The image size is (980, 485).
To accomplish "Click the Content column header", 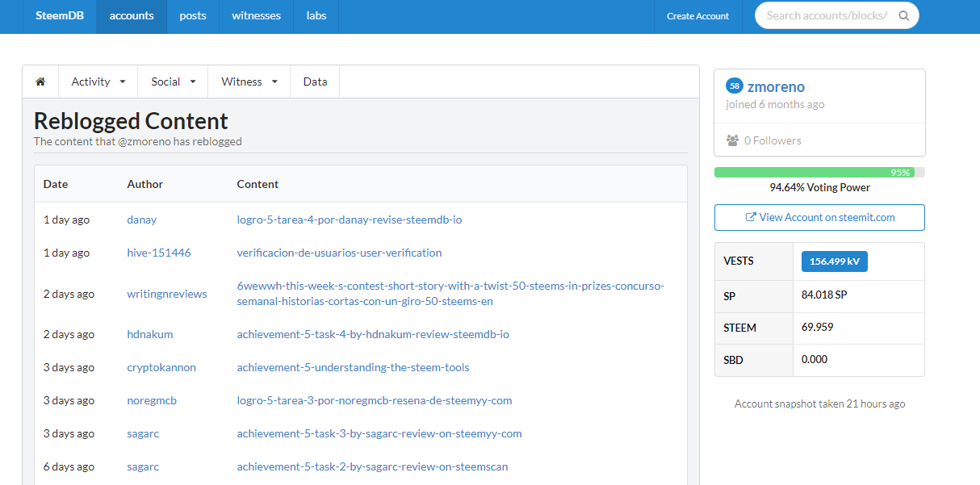I will point(258,184).
